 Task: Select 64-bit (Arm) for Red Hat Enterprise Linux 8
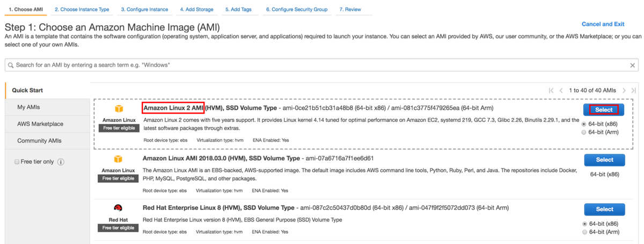point(585,232)
